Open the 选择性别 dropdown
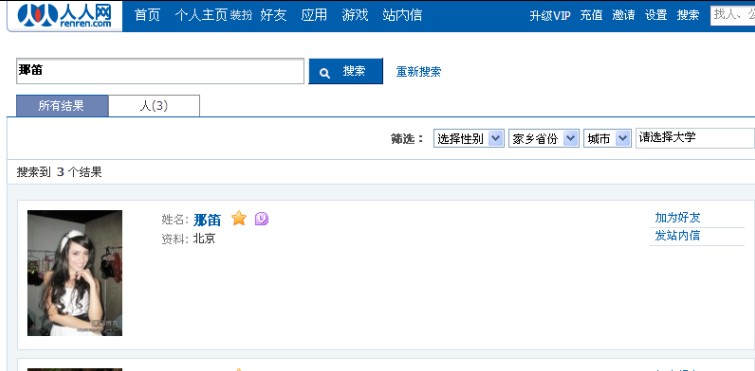Image resolution: width=755 pixels, height=371 pixels. pos(469,139)
